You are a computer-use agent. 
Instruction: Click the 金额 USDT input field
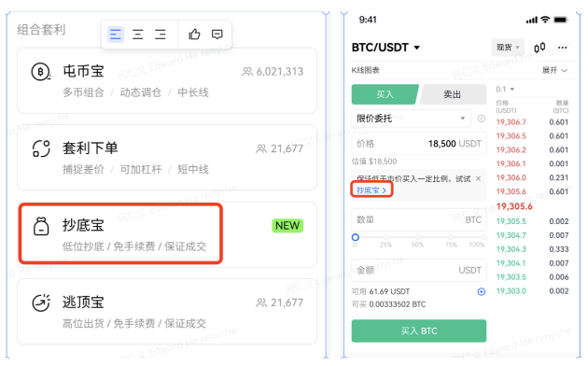[x=419, y=271]
